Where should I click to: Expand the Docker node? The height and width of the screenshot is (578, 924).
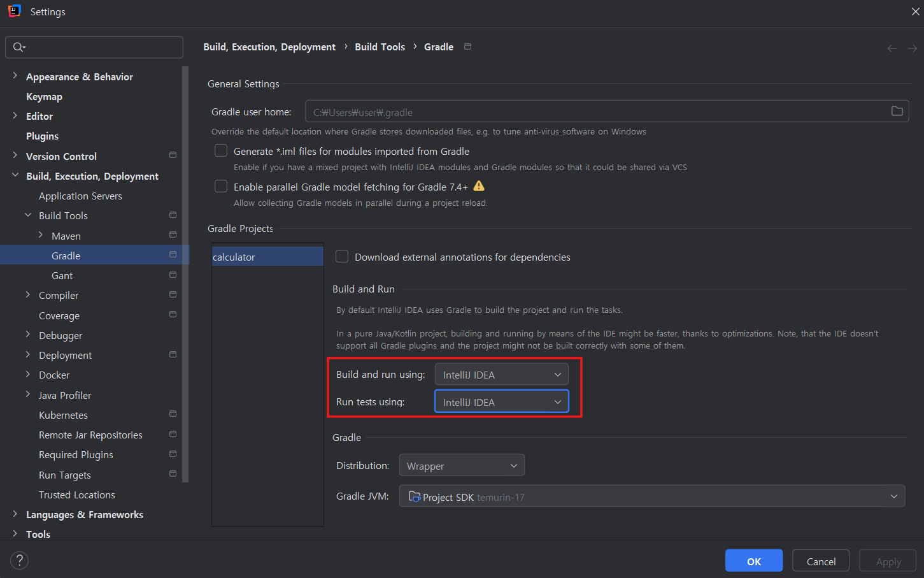(x=27, y=374)
